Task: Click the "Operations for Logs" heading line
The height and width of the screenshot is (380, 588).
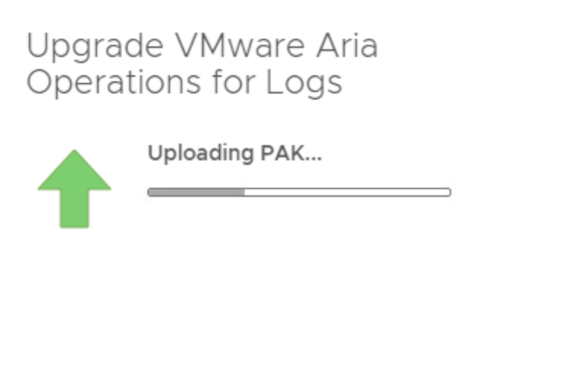Action: (184, 84)
